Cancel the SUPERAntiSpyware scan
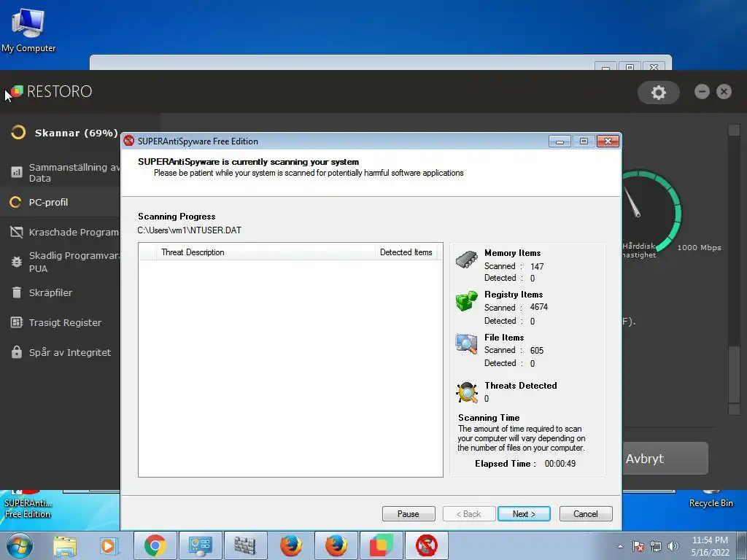 tap(586, 514)
